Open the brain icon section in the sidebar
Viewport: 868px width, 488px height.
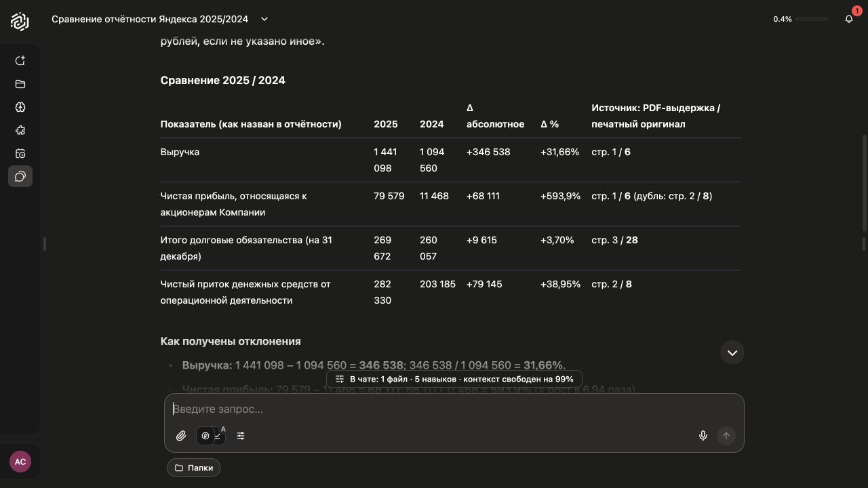[20, 107]
